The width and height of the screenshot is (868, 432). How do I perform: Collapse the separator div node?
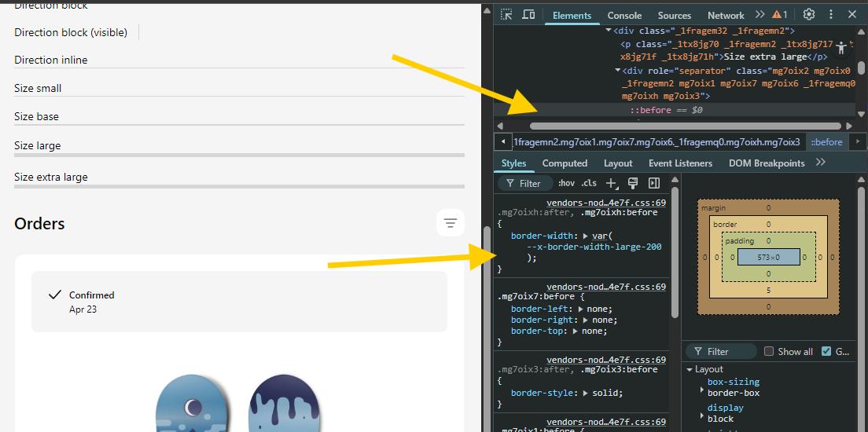pyautogui.click(x=618, y=71)
